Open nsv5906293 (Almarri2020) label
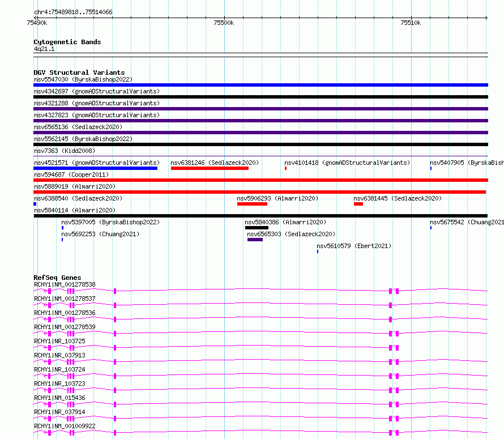The width and height of the screenshot is (504, 439). (277, 198)
